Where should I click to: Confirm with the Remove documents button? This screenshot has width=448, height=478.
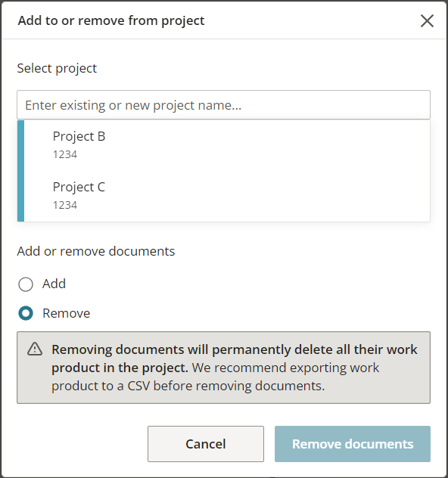(x=353, y=444)
